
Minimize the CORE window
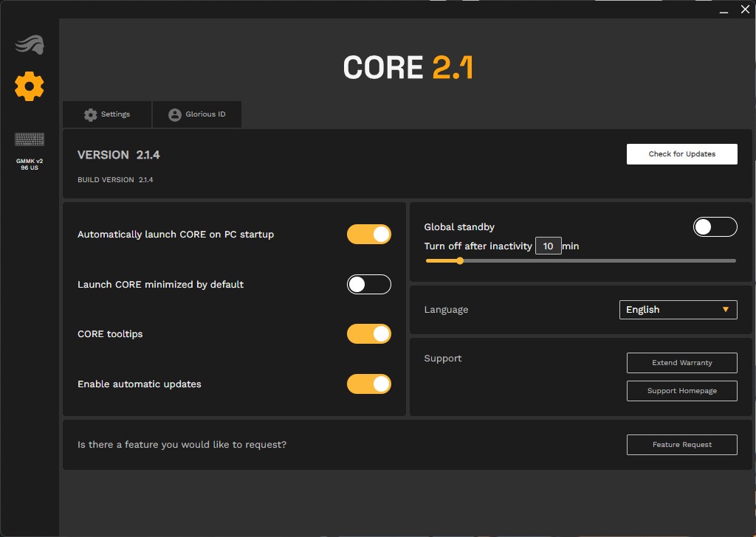click(724, 10)
